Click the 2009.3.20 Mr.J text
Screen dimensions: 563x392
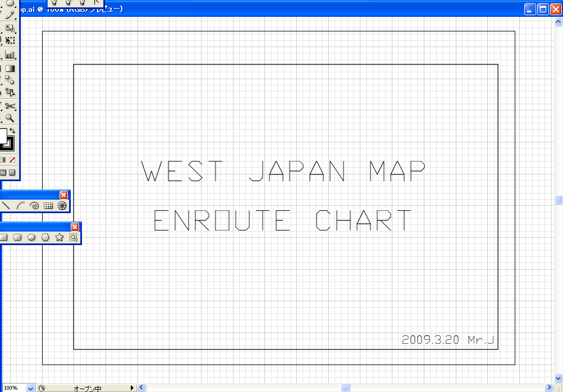448,340
